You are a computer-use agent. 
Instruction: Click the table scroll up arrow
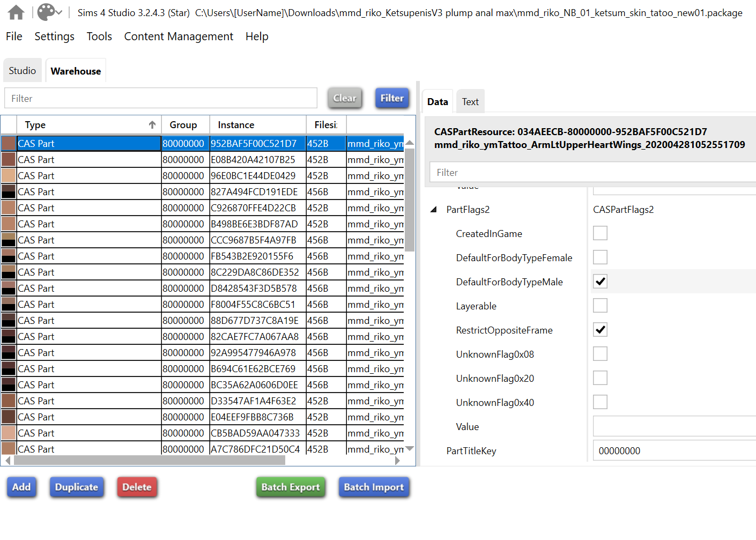410,143
